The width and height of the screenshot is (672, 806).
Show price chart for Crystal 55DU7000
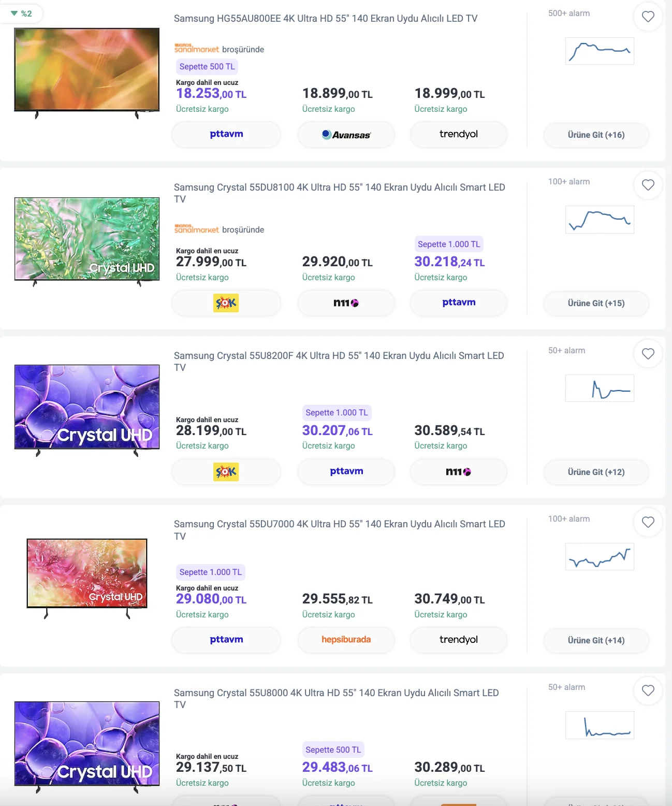click(600, 556)
